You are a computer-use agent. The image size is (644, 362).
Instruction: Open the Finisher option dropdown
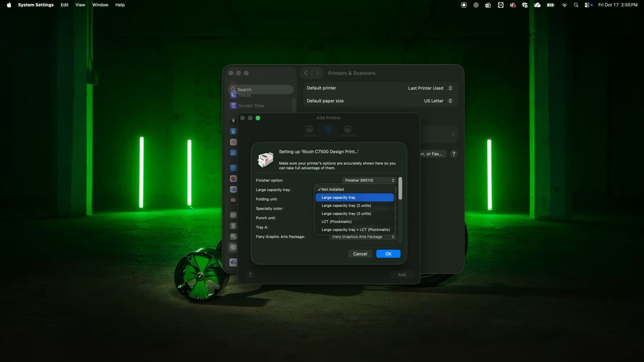(x=369, y=180)
